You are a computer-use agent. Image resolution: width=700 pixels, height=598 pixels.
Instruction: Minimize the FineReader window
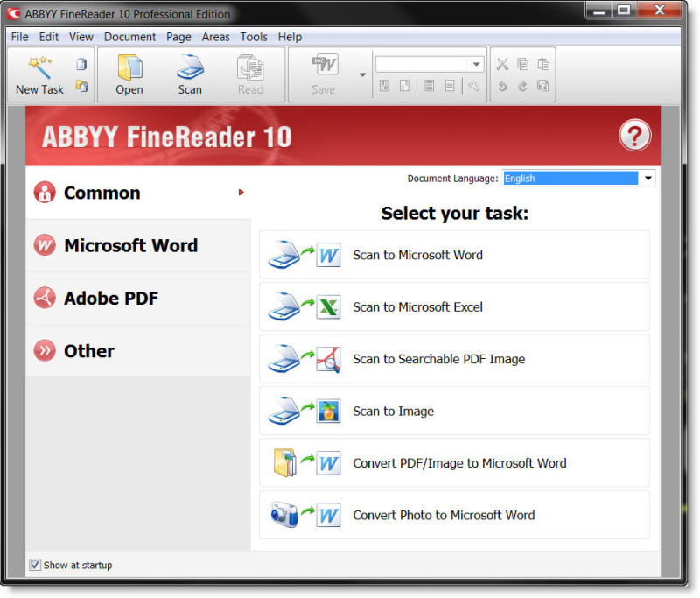tap(599, 11)
